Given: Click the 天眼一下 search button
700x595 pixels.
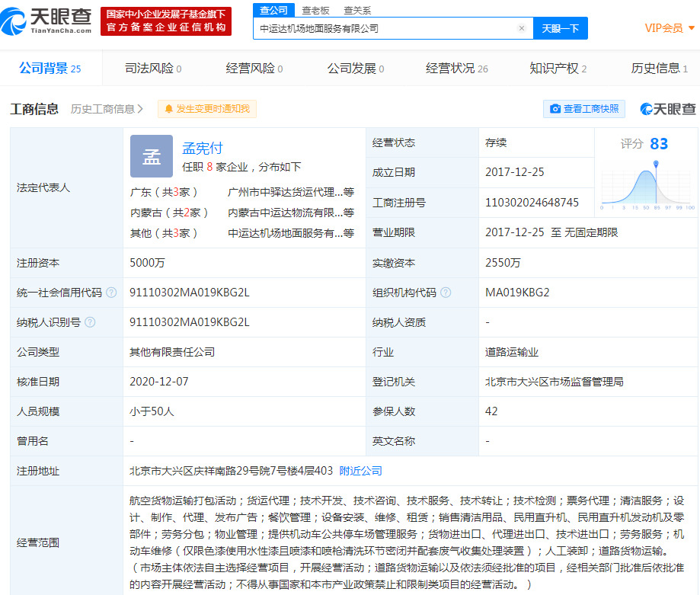Looking at the screenshot, I should (x=561, y=28).
